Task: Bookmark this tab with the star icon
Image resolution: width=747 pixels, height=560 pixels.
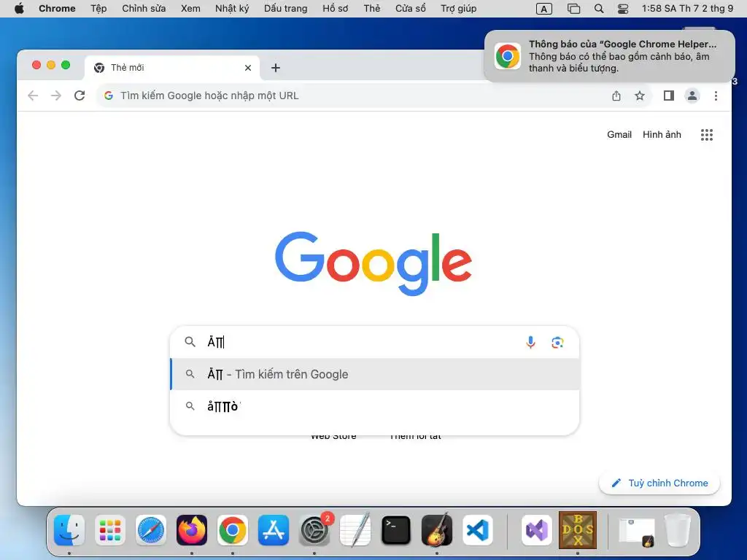Action: pos(639,96)
